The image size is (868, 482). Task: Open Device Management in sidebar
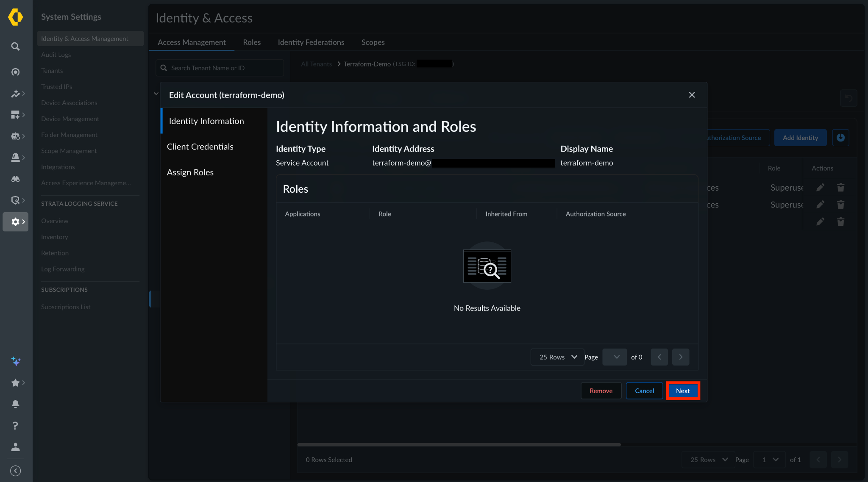(70, 119)
